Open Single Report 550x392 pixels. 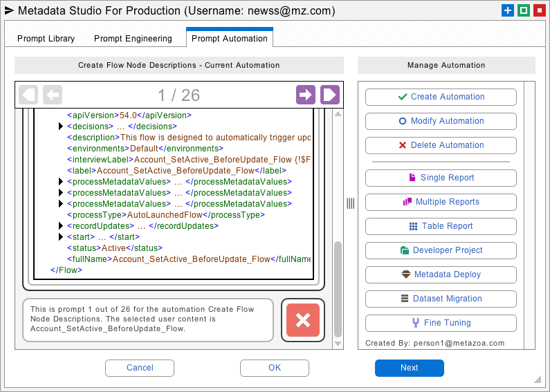pyautogui.click(x=441, y=178)
